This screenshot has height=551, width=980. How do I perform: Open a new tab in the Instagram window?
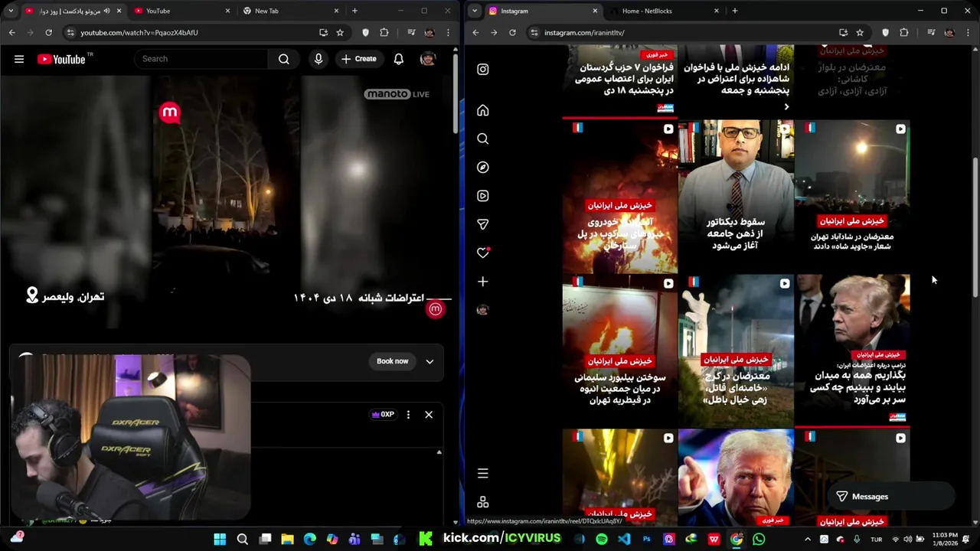734,11
